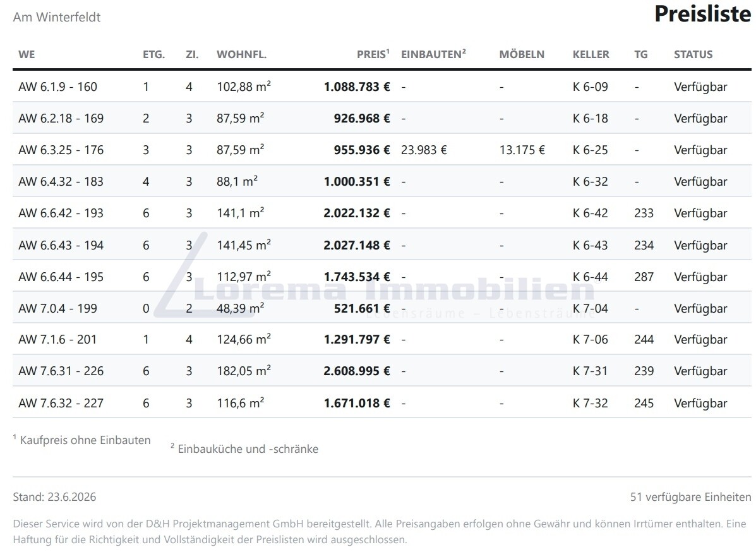756x552 pixels.
Task: Click cellar K 6-18
Action: 590,119
